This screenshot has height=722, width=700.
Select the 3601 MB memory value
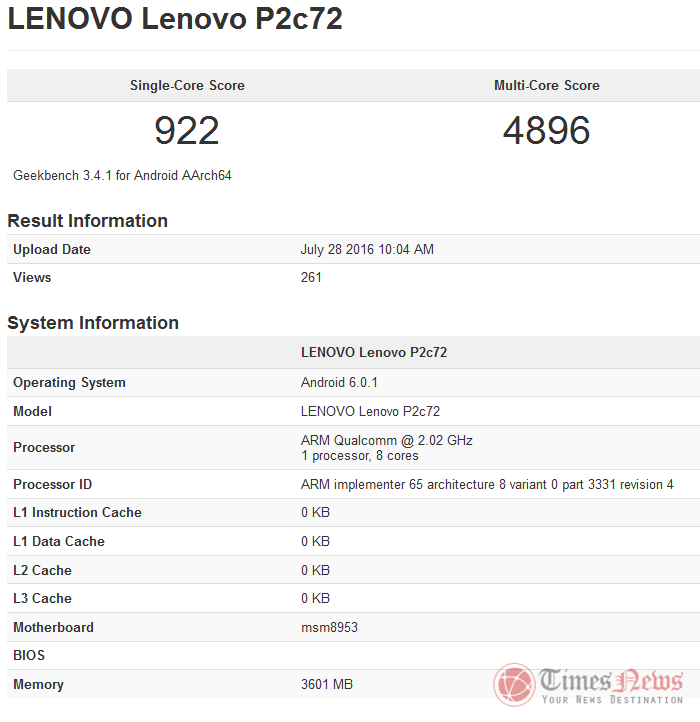(x=327, y=685)
